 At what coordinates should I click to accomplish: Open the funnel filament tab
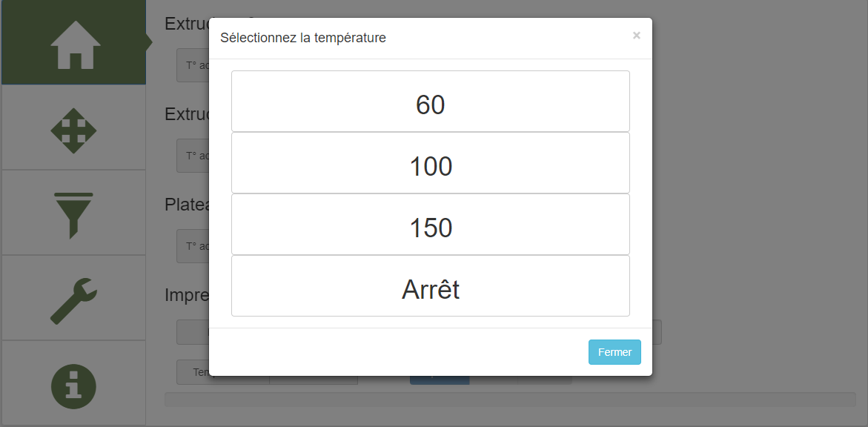(73, 213)
